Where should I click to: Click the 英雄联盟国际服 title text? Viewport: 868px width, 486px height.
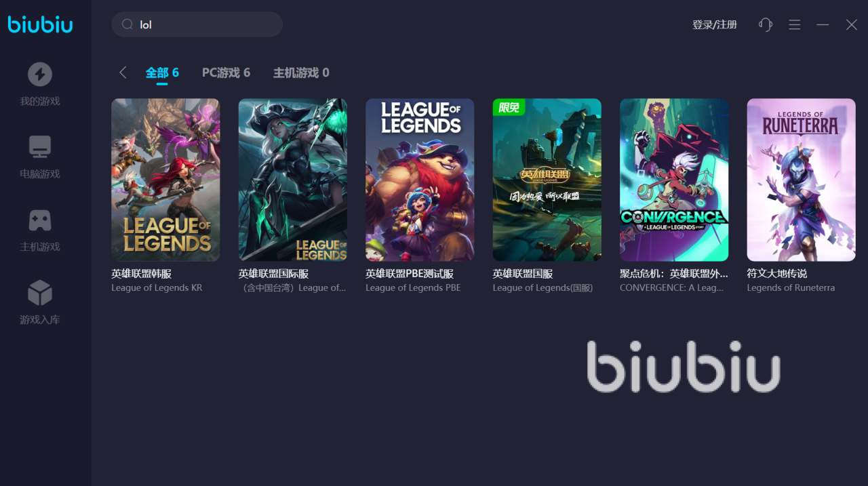coord(273,274)
